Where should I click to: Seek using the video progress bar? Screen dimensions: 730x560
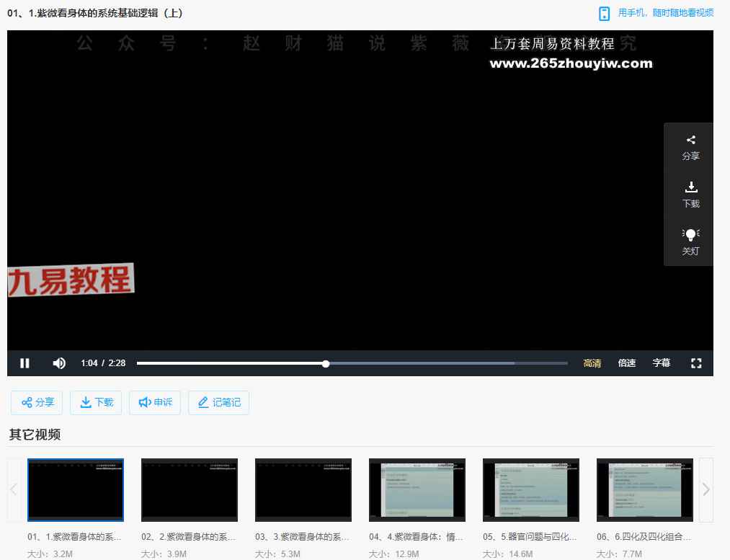tap(432, 363)
